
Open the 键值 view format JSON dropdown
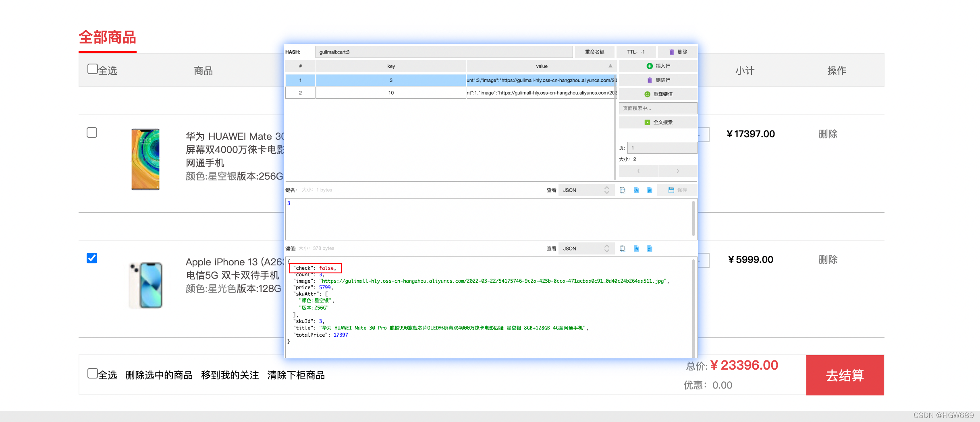(586, 248)
